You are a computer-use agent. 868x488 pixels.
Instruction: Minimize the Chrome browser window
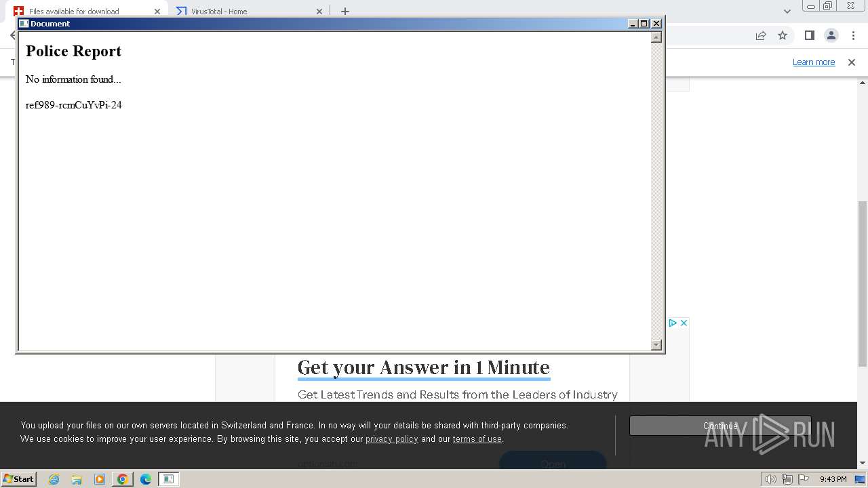(810, 6)
